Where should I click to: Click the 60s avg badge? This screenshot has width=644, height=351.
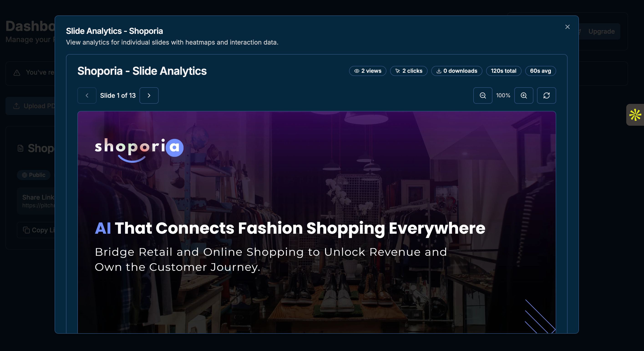pyautogui.click(x=540, y=71)
